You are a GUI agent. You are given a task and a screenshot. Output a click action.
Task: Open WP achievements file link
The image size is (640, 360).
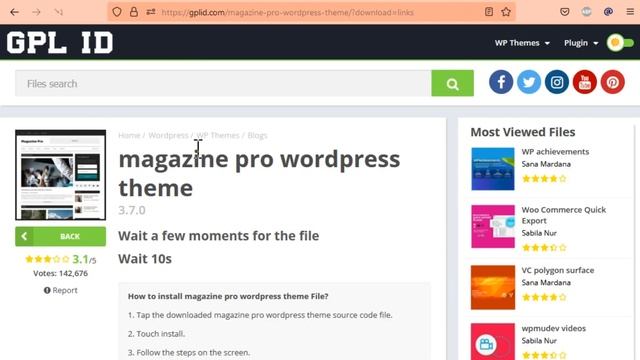click(x=555, y=152)
